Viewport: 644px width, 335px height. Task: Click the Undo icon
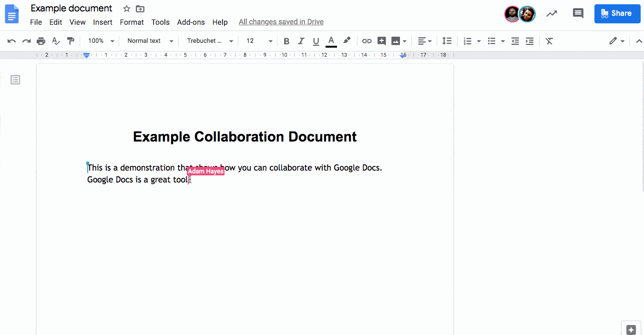click(12, 41)
